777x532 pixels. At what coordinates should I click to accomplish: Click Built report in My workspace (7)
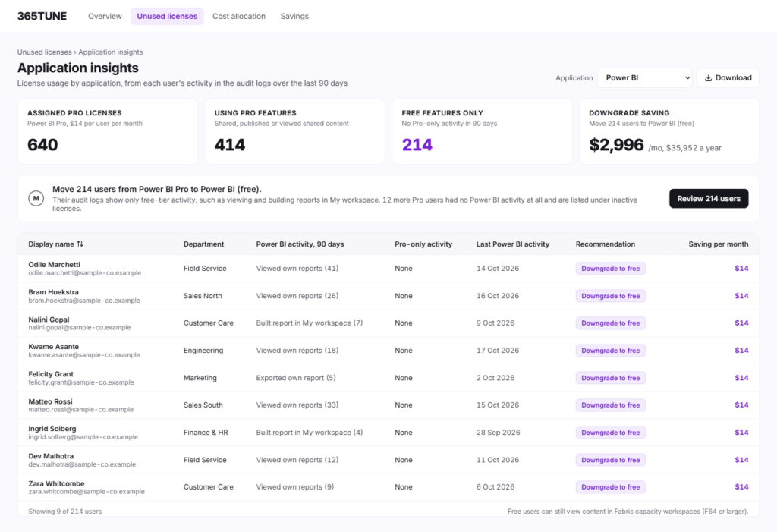310,323
